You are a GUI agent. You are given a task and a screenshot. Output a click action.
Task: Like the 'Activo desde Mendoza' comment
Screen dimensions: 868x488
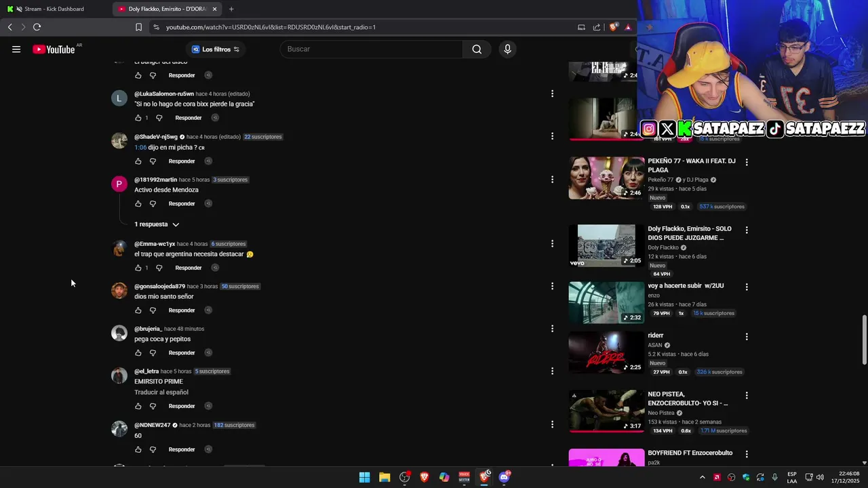pyautogui.click(x=138, y=204)
